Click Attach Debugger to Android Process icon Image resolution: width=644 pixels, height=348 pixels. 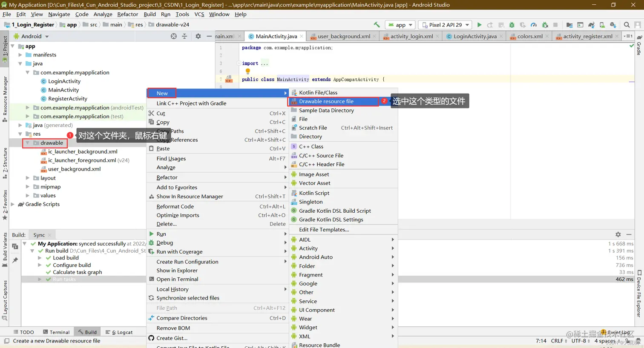pyautogui.click(x=545, y=25)
